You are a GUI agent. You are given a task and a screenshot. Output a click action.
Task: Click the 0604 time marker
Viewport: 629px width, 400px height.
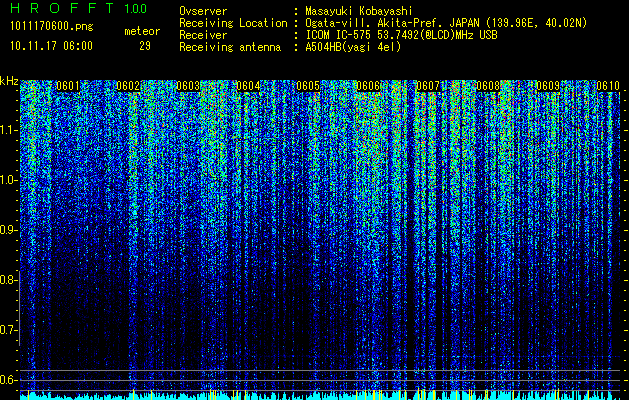tap(248, 86)
